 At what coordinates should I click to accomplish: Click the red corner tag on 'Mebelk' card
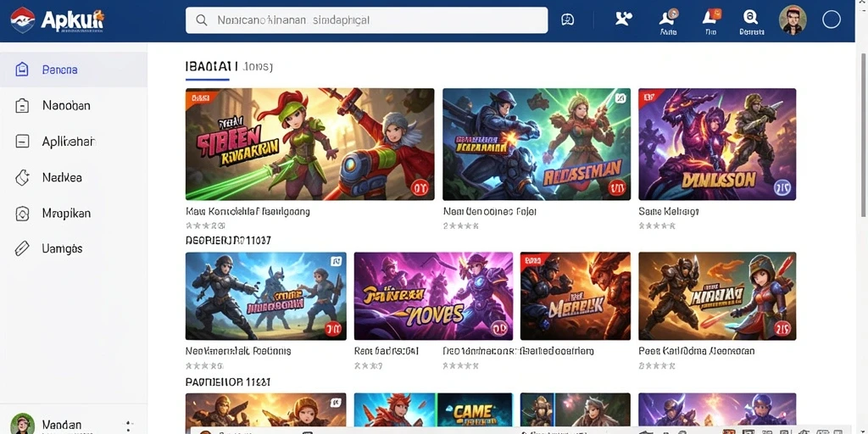534,260
